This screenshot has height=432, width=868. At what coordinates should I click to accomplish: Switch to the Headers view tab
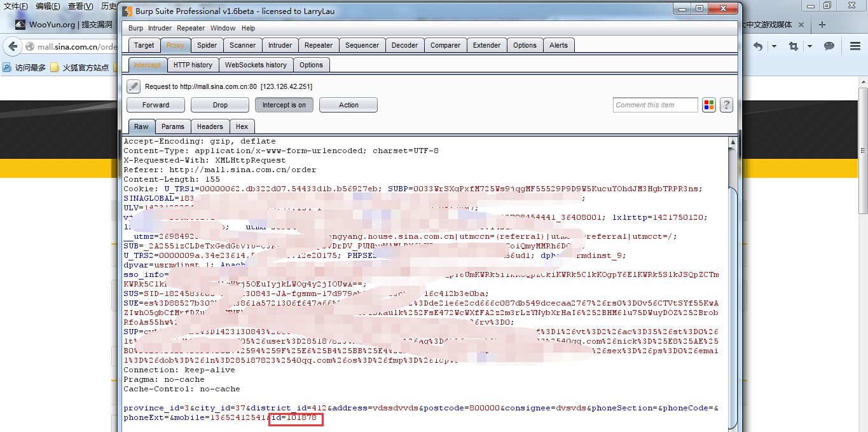210,126
